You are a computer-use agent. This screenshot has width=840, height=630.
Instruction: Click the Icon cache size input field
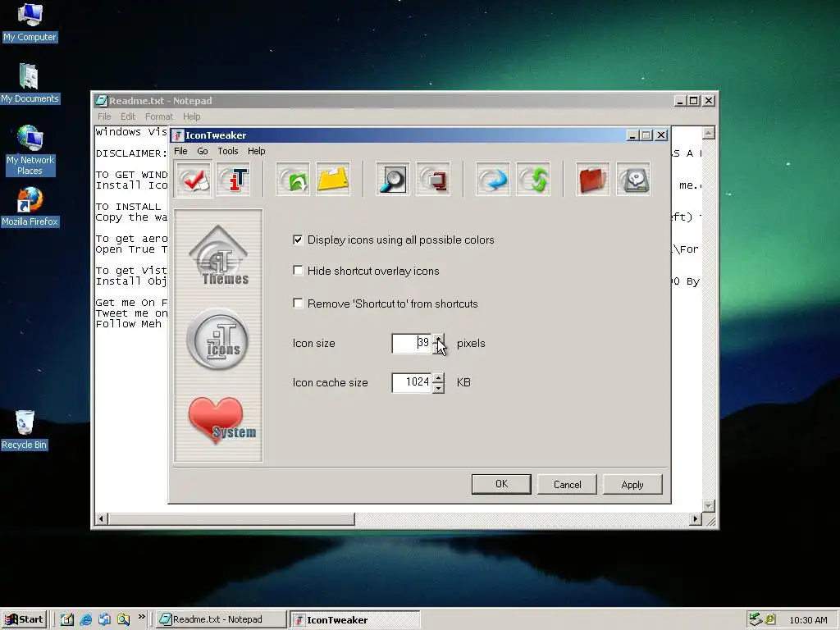click(412, 382)
